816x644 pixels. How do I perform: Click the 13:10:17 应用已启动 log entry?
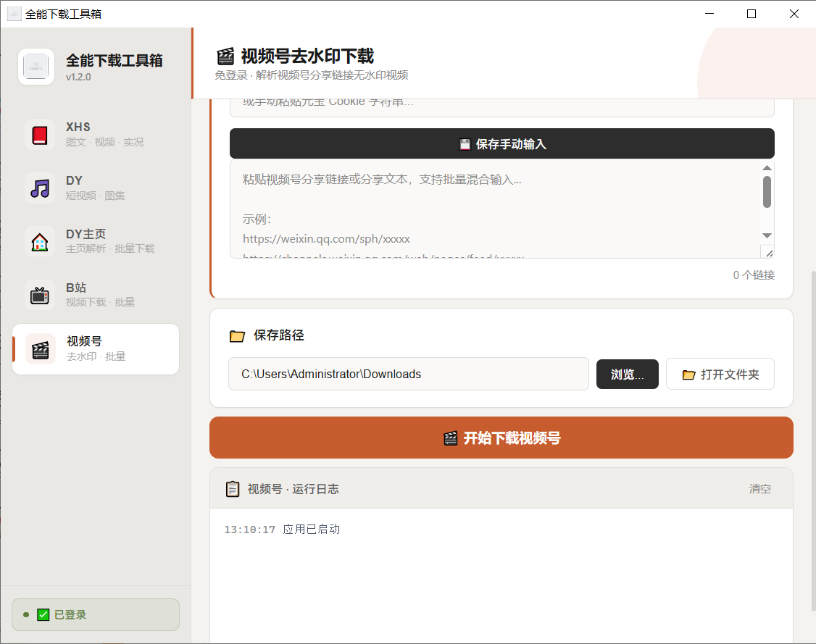tap(282, 530)
